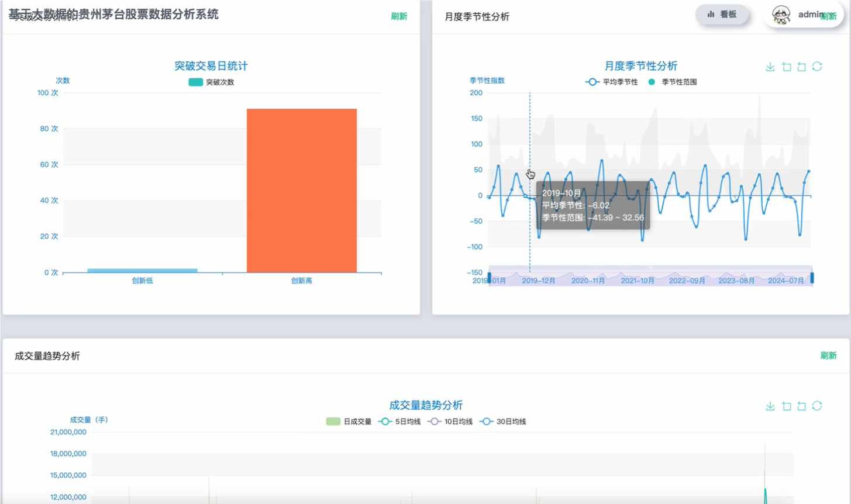
Task: Hide the 10日均线 legend line
Action: [x=450, y=422]
